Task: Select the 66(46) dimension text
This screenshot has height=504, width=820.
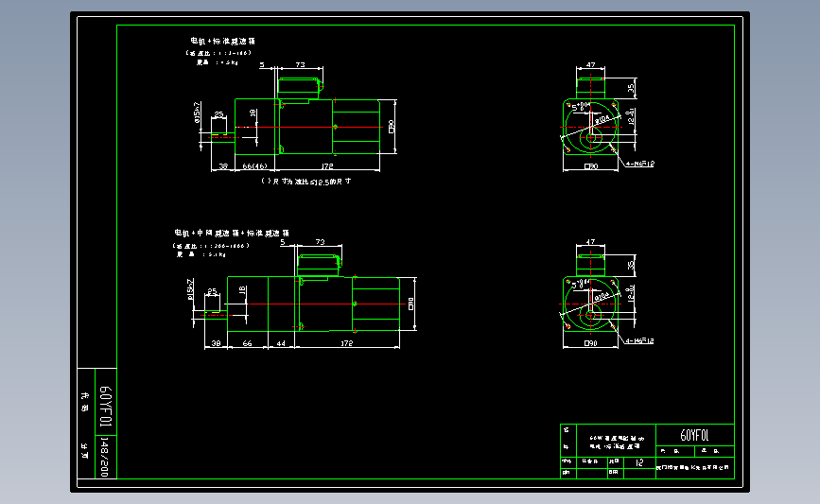Action: click(254, 166)
